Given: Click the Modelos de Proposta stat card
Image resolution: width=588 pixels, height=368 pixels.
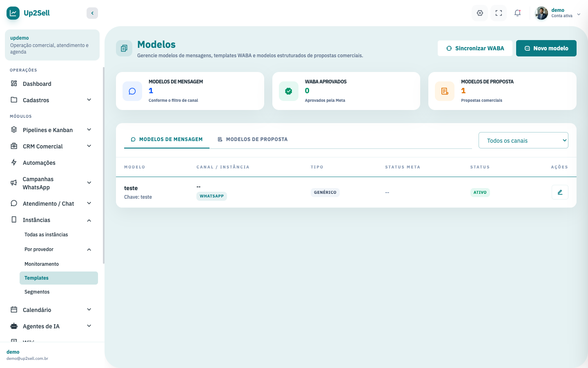Looking at the screenshot, I should tap(502, 91).
